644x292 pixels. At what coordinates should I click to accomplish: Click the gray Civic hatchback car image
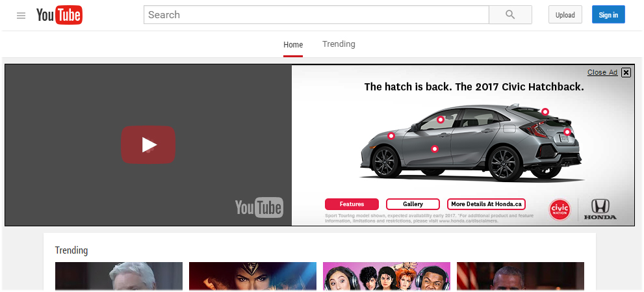click(x=470, y=142)
